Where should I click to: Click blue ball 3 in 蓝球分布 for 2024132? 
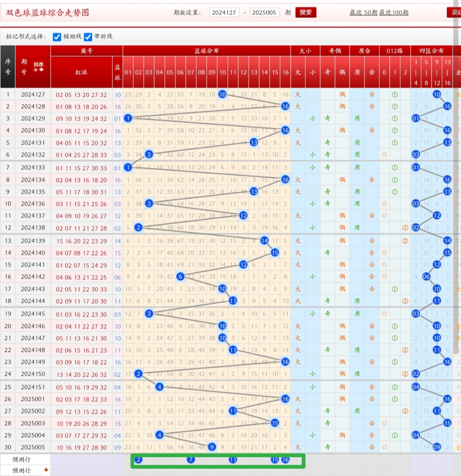point(149,154)
